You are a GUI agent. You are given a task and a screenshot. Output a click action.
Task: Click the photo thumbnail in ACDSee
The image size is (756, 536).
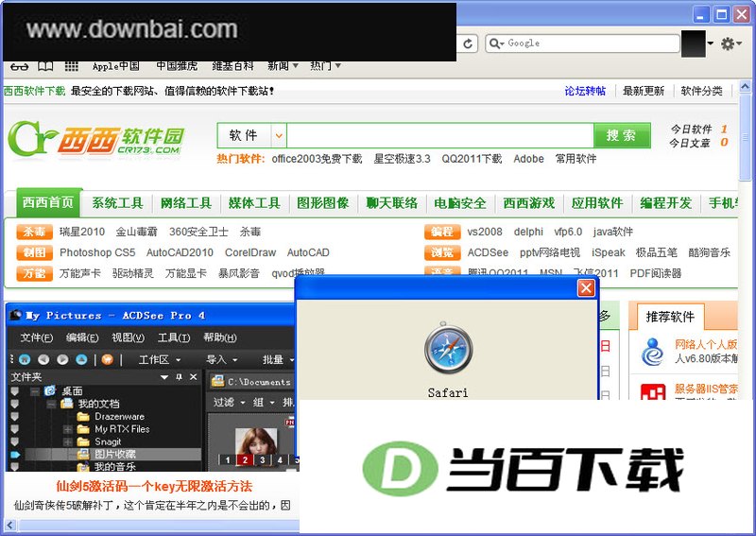click(256, 441)
